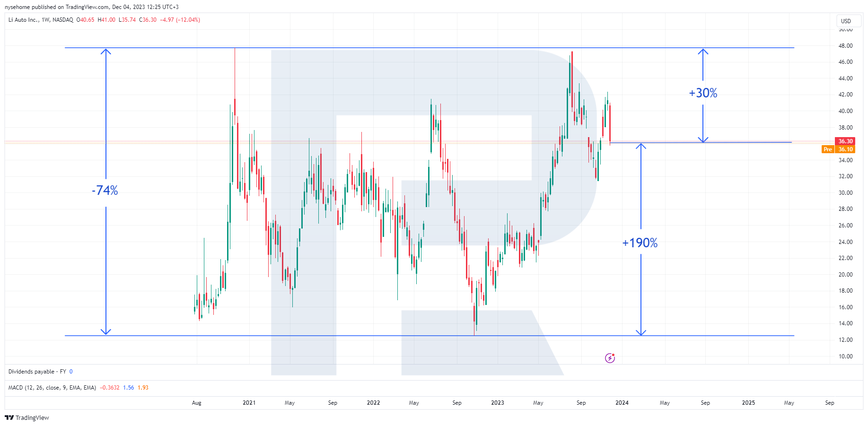Viewport: 868px width, 426px height.
Task: Click the 2022 time axis label
Action: pos(373,403)
